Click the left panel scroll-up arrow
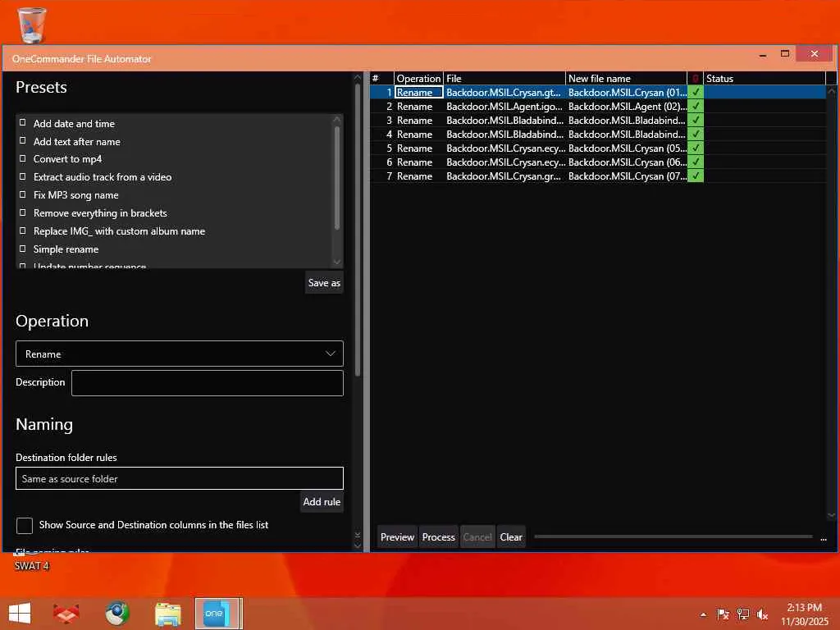 (358, 78)
